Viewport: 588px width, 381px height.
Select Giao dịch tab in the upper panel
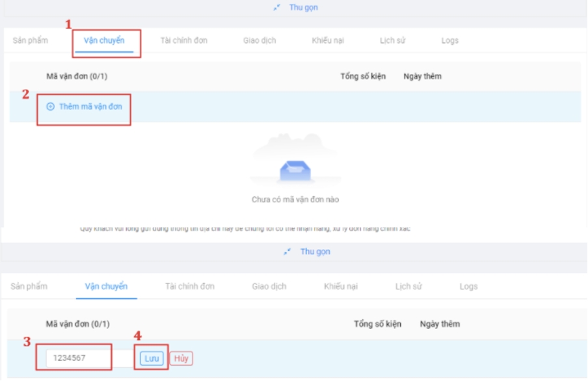(260, 40)
